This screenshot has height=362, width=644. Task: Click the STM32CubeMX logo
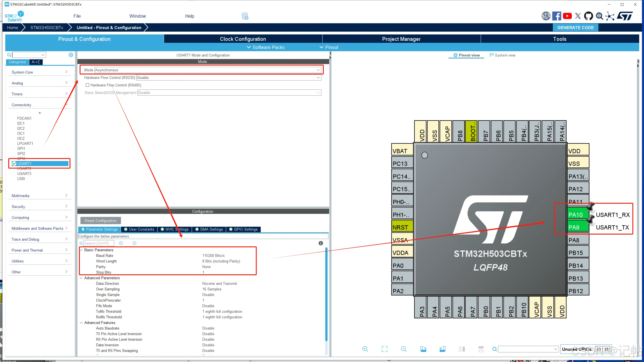(14, 16)
